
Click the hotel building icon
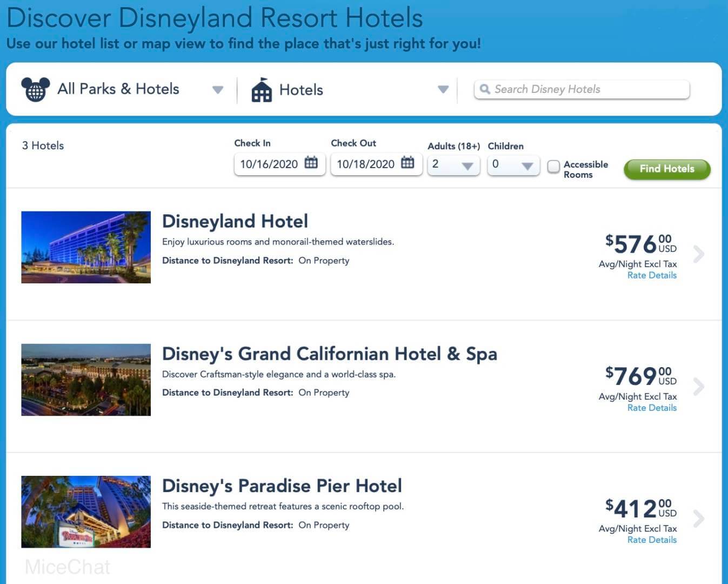click(262, 90)
